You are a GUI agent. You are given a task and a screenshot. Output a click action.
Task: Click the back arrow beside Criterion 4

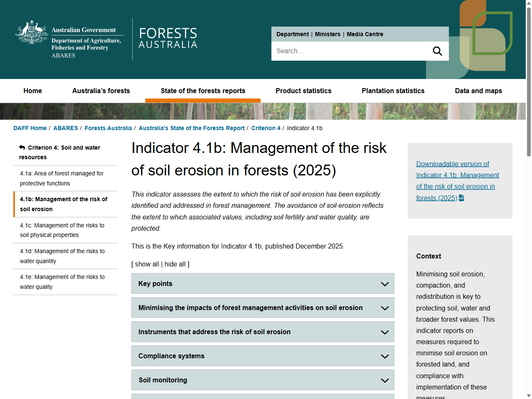pyautogui.click(x=22, y=148)
